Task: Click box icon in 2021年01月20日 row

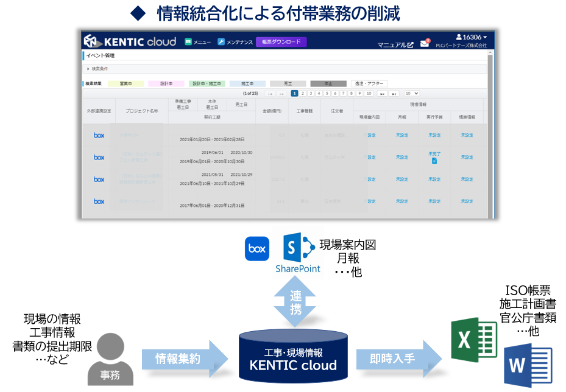Action: click(x=99, y=135)
